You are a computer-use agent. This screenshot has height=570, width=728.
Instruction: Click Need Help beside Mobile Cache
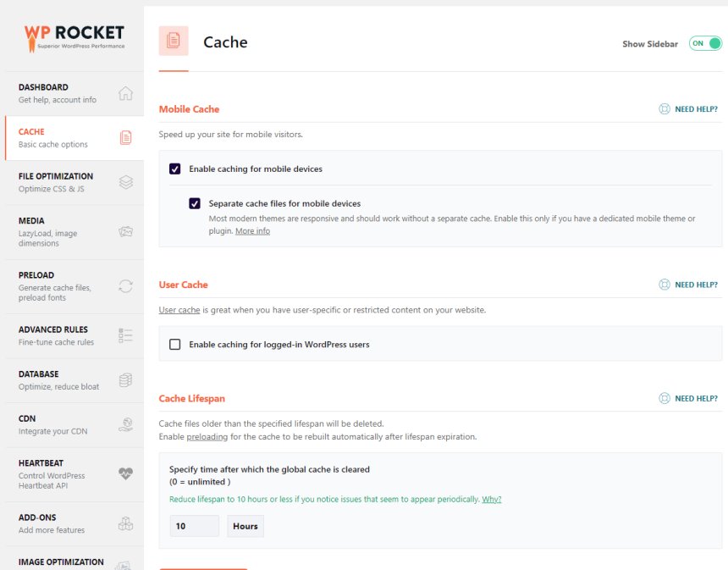[x=688, y=109]
